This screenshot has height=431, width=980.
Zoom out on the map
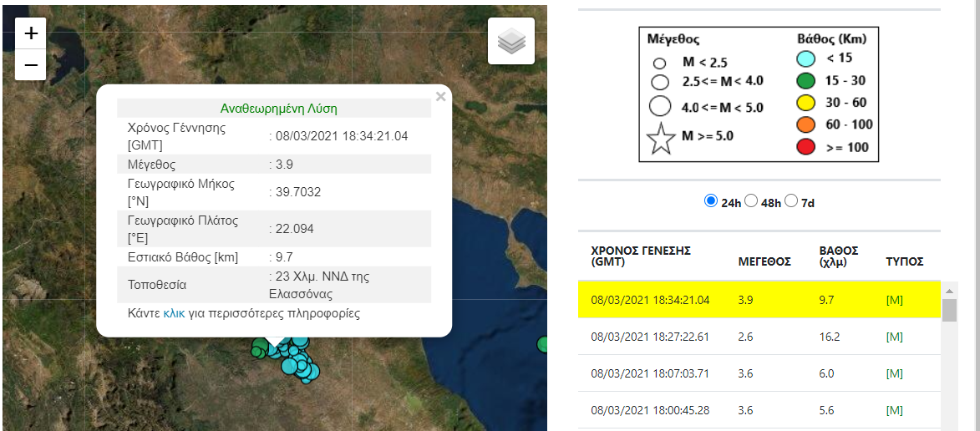tap(31, 64)
